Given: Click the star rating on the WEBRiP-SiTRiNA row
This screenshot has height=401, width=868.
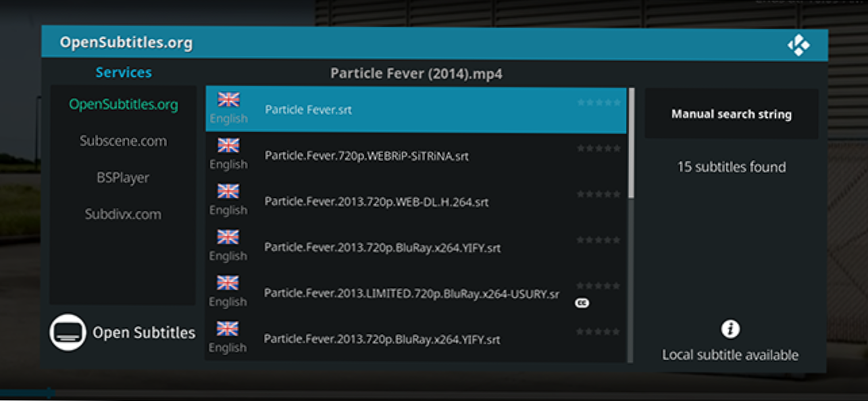Looking at the screenshot, I should coord(598,148).
